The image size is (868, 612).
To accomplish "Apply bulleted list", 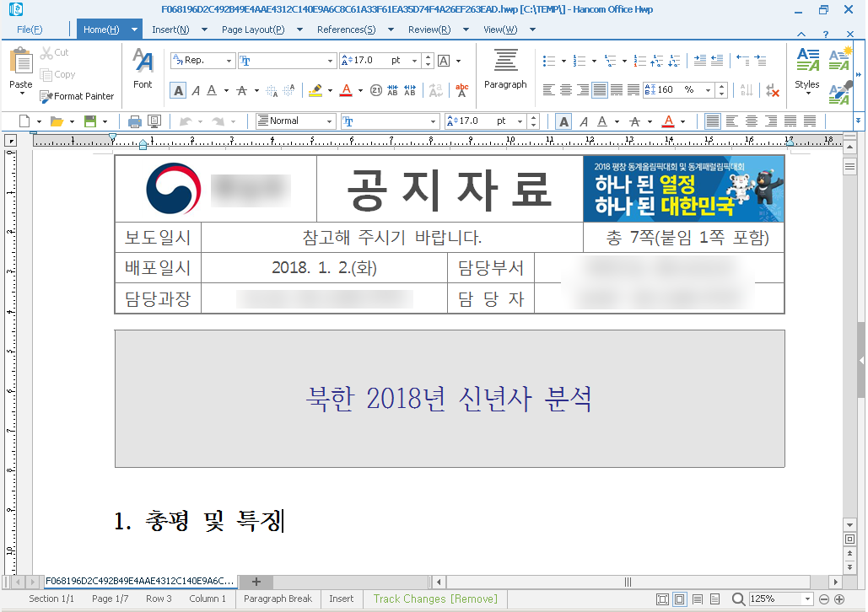I will [549, 61].
